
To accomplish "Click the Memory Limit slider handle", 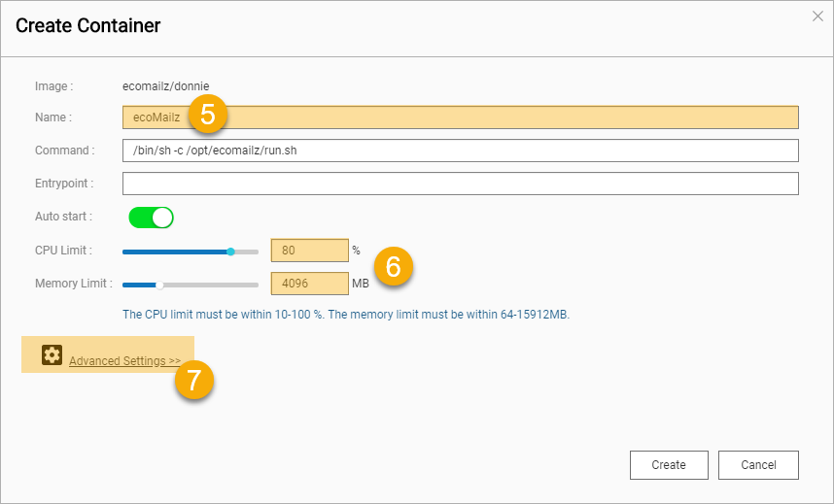I will point(159,285).
